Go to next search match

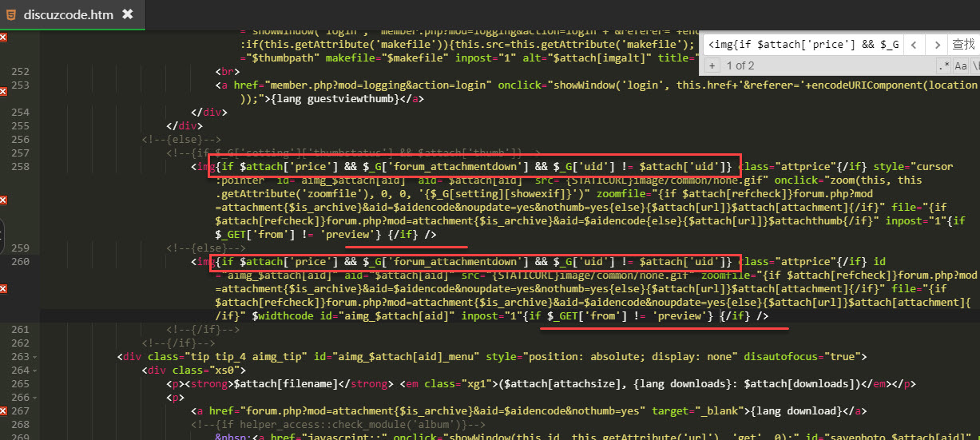[x=935, y=45]
